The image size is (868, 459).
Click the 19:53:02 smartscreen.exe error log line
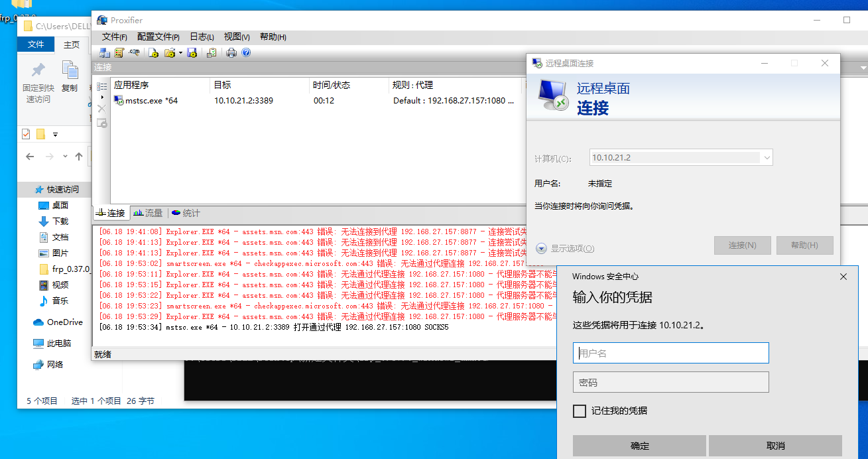tap(322, 263)
